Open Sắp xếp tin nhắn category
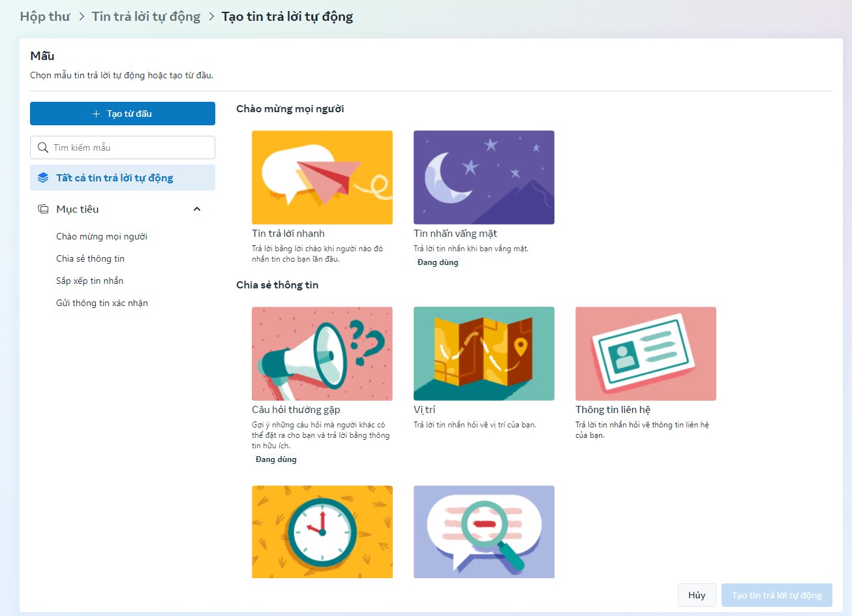 tap(89, 281)
